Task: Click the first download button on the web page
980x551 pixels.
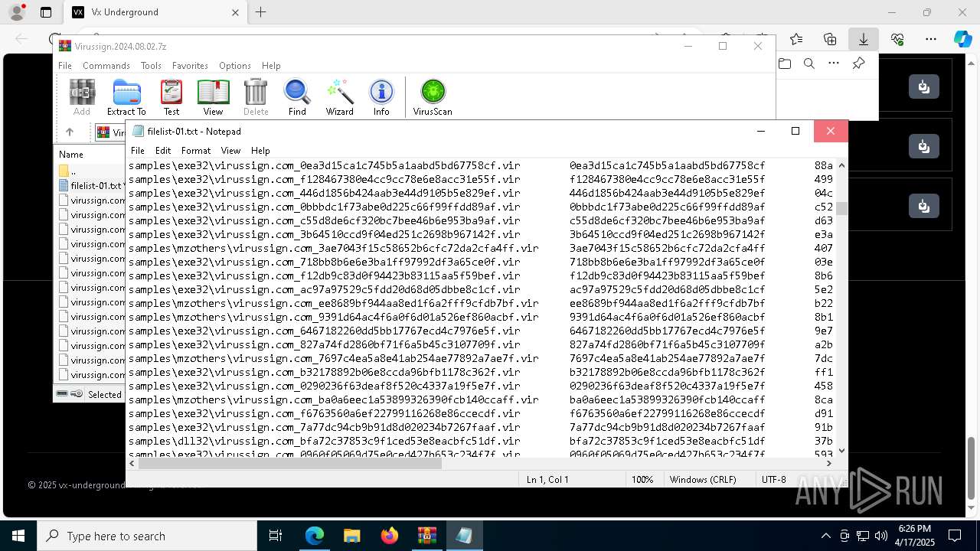Action: coord(924,86)
